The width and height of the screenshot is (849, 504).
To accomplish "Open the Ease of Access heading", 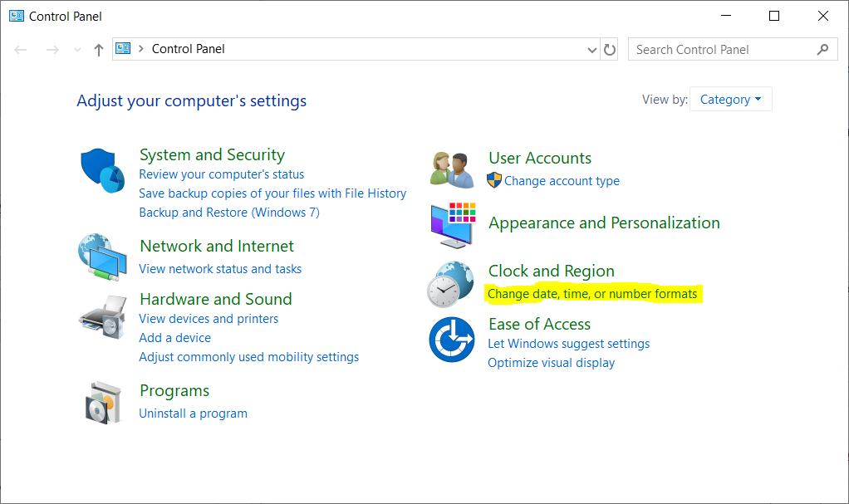I will (x=539, y=324).
